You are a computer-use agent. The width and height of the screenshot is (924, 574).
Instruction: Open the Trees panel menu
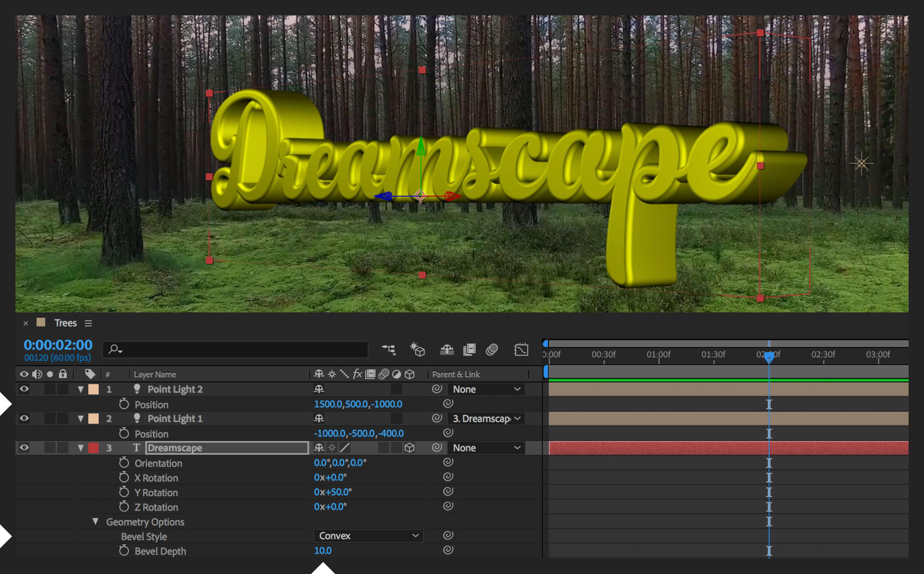[88, 323]
